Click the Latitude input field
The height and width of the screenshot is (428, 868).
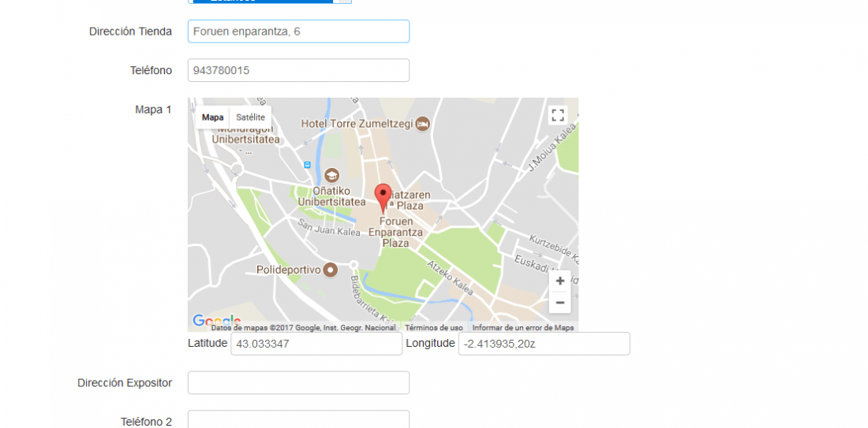[x=316, y=344]
